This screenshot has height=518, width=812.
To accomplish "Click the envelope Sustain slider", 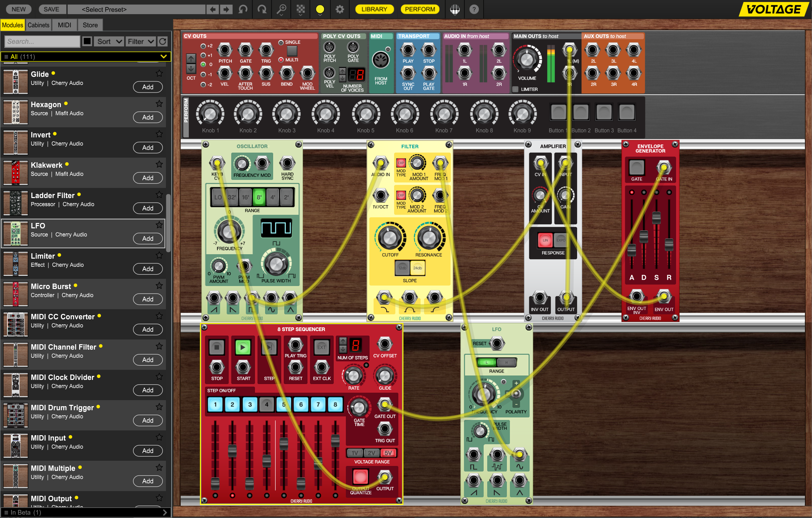I will coord(656,218).
